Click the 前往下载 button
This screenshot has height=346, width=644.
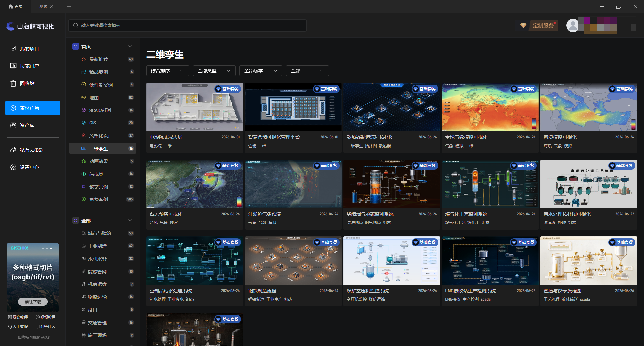coord(33,302)
